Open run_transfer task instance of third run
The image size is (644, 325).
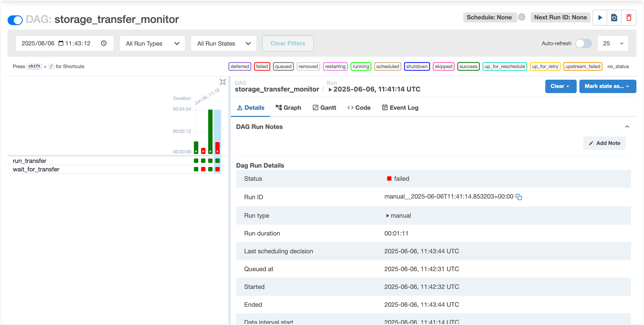point(210,161)
